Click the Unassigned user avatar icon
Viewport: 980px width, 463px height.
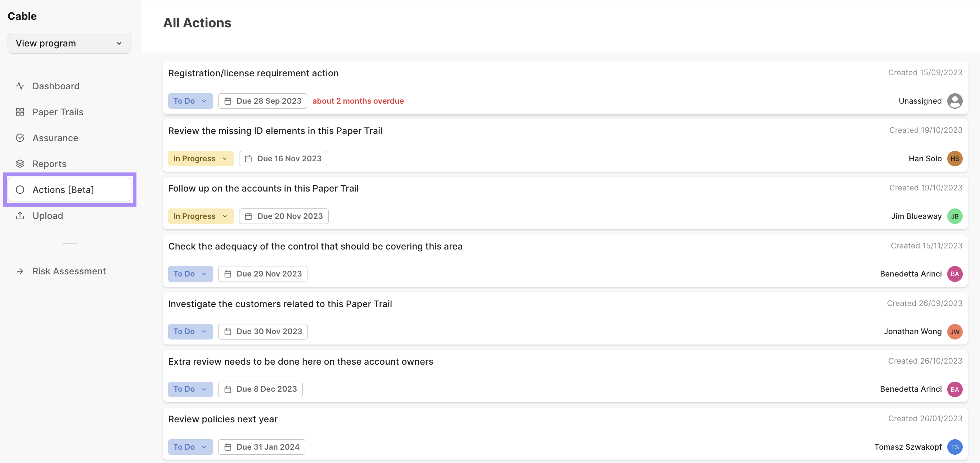tap(954, 101)
